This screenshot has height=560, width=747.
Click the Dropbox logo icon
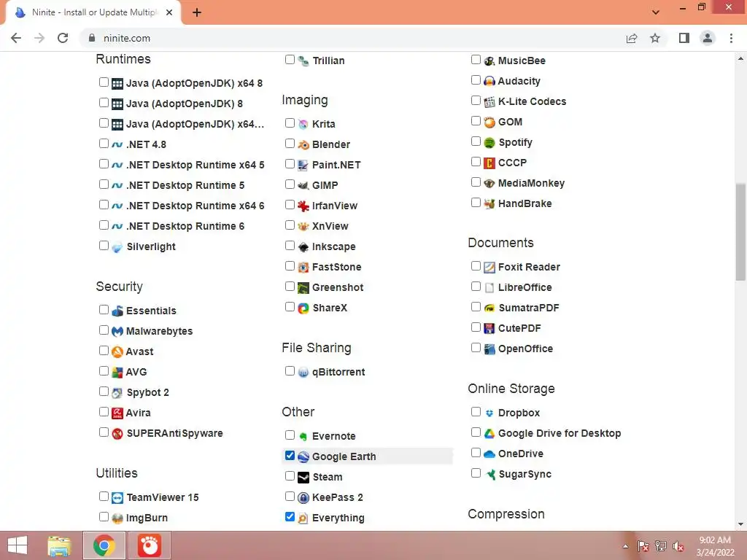pyautogui.click(x=489, y=413)
